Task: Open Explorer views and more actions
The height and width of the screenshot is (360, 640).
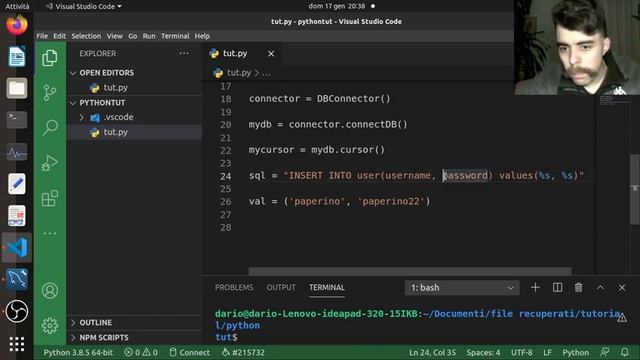Action: point(184,53)
